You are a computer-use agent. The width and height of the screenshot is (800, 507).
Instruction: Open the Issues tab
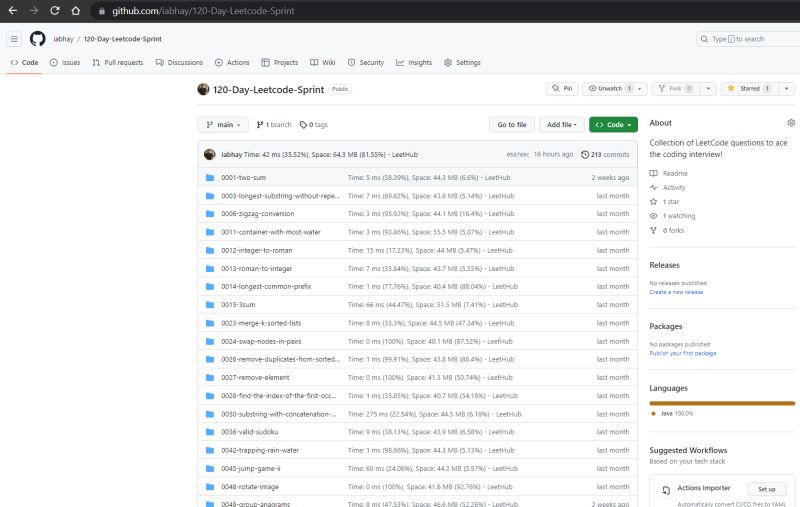pyautogui.click(x=65, y=62)
